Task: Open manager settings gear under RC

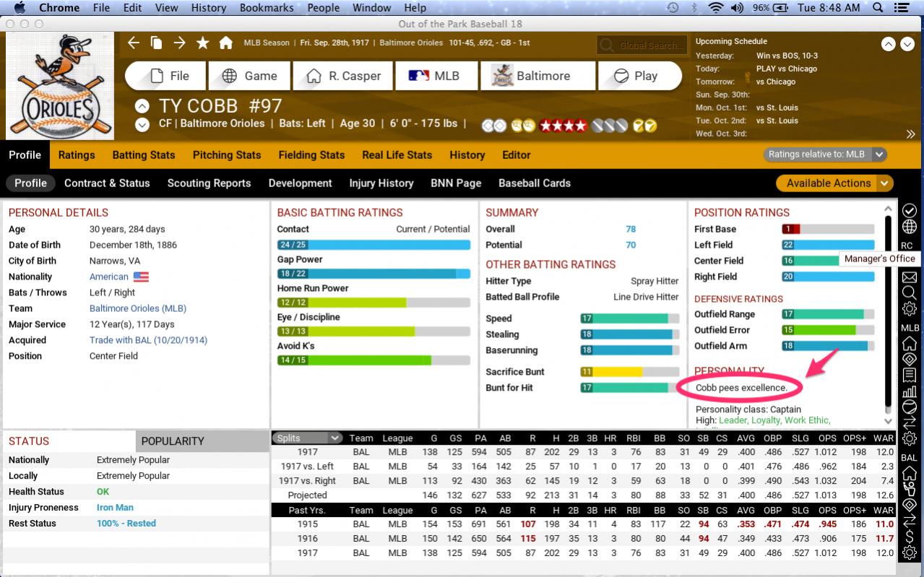Action: coord(910,309)
